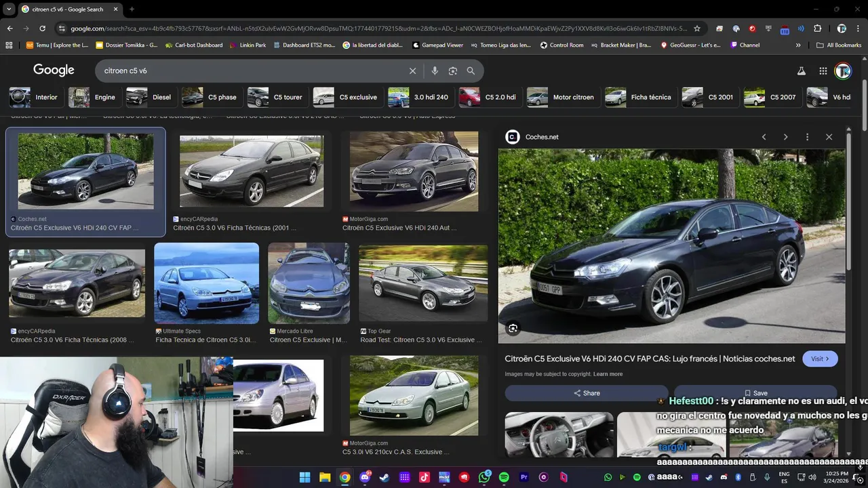Click the magnifier search button

coord(471,70)
